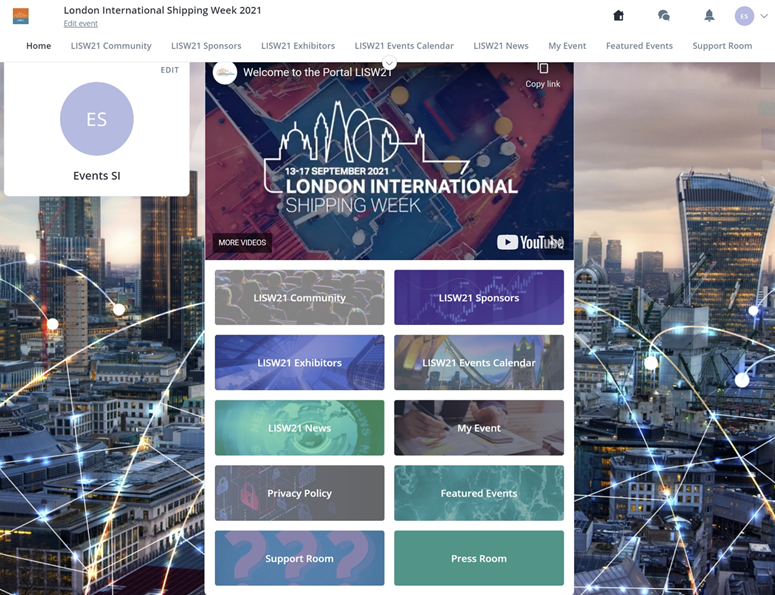The width and height of the screenshot is (775, 595).
Task: Open the LISW21 Sponsors tile
Action: click(x=479, y=298)
